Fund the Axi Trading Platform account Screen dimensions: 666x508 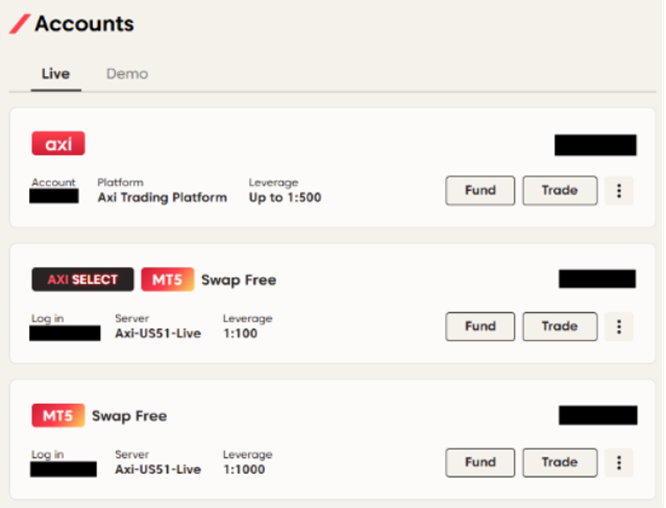click(480, 190)
